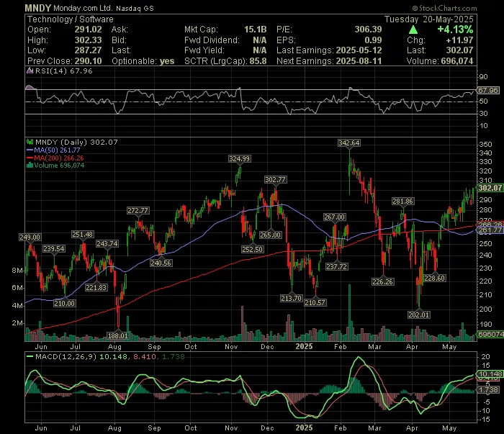The height and width of the screenshot is (434, 504).
Task: Click the 251.48 price label
Action: [x=83, y=235]
